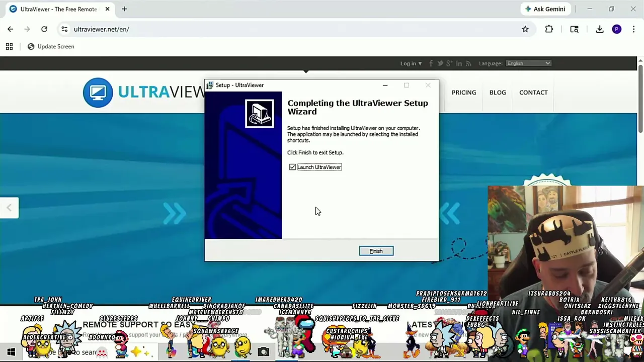Open the UltraViewer RSS feed icon
Image resolution: width=644 pixels, height=362 pixels.
tap(468, 63)
